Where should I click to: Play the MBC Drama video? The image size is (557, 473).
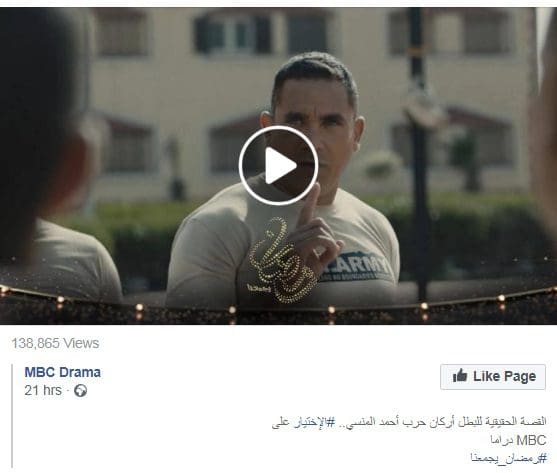click(x=278, y=165)
